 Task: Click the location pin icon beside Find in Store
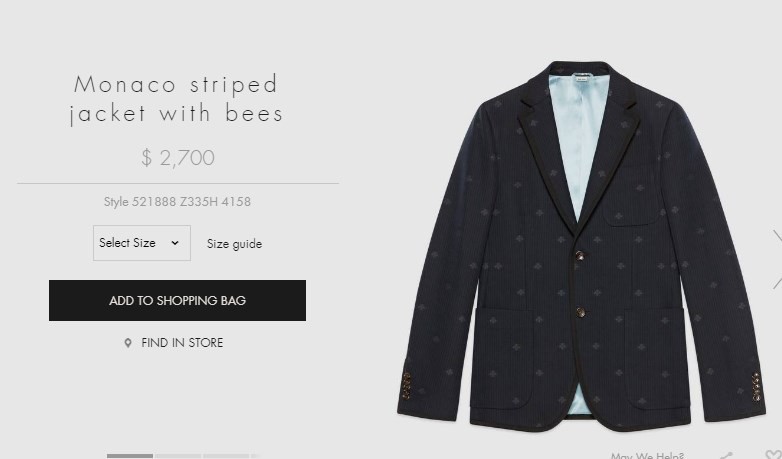pos(128,343)
